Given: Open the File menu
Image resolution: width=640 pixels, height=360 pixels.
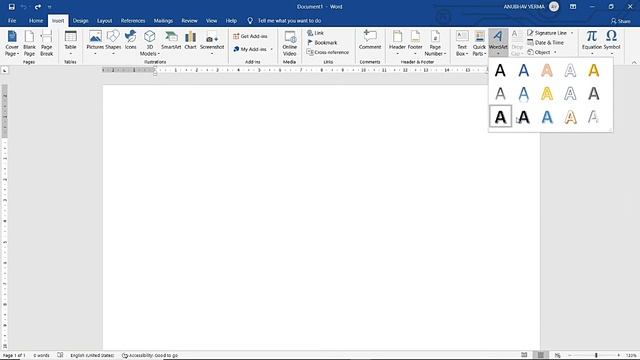Looking at the screenshot, I should [12, 20].
